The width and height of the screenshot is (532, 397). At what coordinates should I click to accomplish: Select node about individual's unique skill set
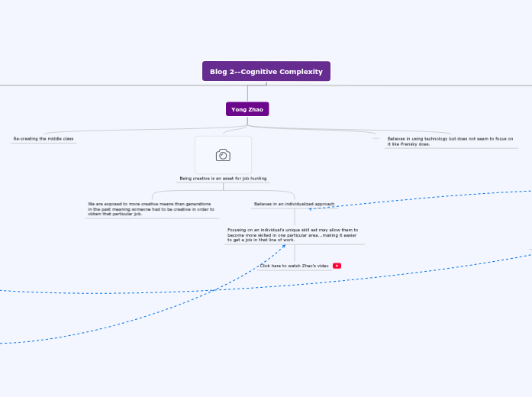tap(293, 234)
